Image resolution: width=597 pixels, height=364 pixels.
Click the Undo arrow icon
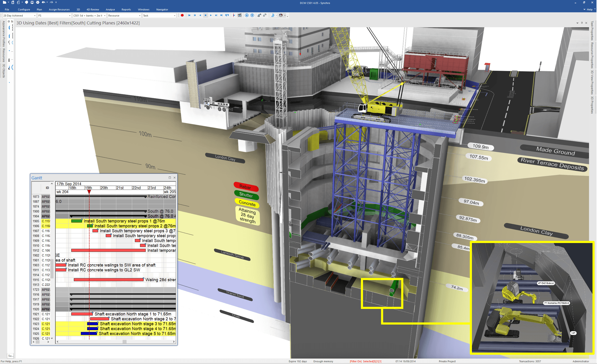coord(43,2)
